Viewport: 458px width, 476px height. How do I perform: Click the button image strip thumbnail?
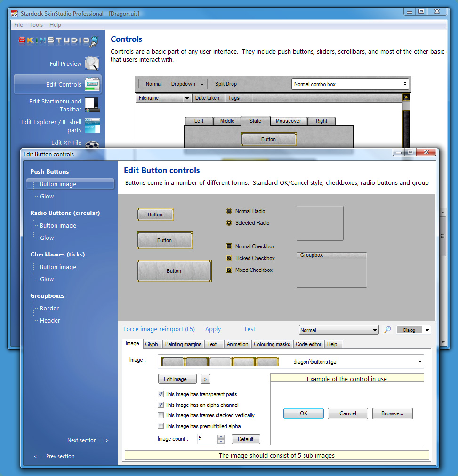pos(220,362)
